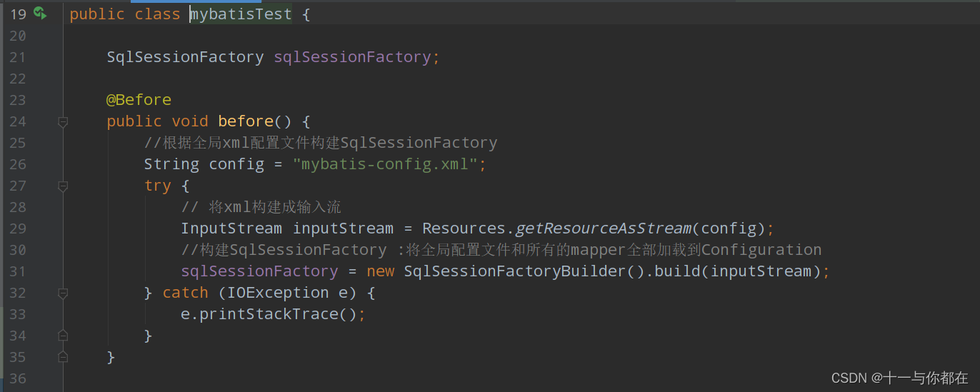The image size is (980, 392).
Task: Place cursor on the mybatisTest class name
Action: (x=241, y=14)
